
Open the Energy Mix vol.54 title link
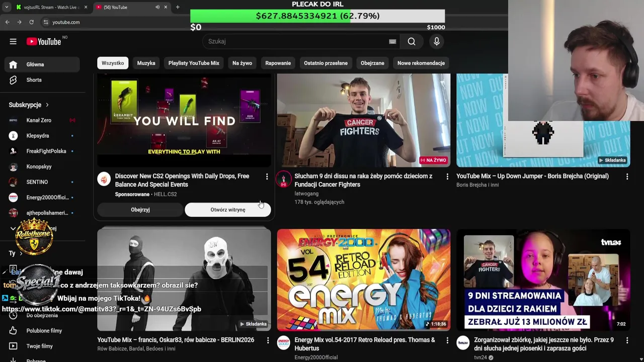coord(365,344)
